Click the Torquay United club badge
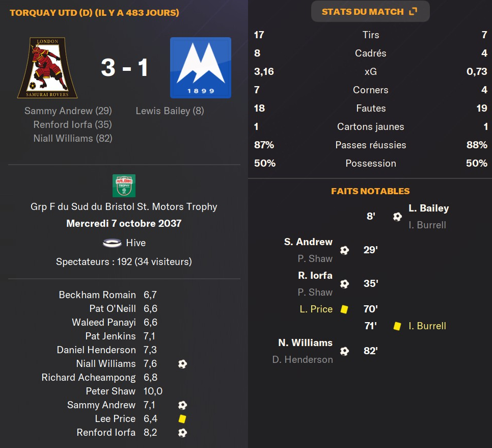This screenshot has height=448, width=492. pos(200,68)
